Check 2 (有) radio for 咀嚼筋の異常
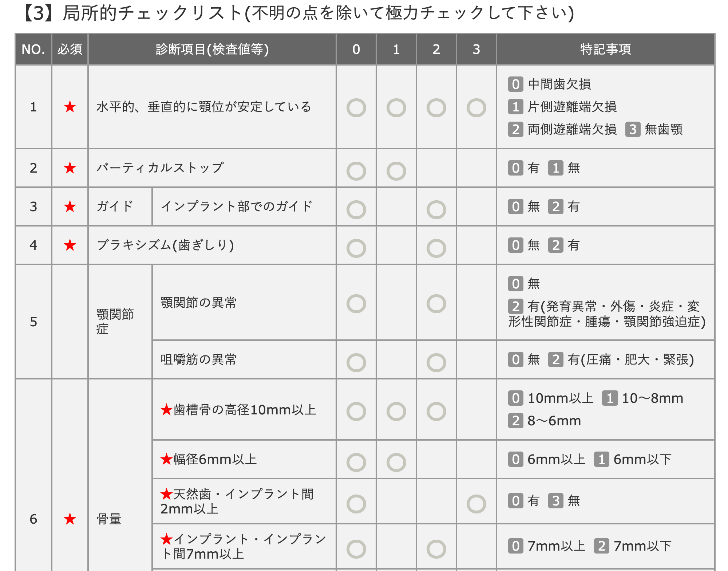The width and height of the screenshot is (728, 571). click(x=436, y=363)
